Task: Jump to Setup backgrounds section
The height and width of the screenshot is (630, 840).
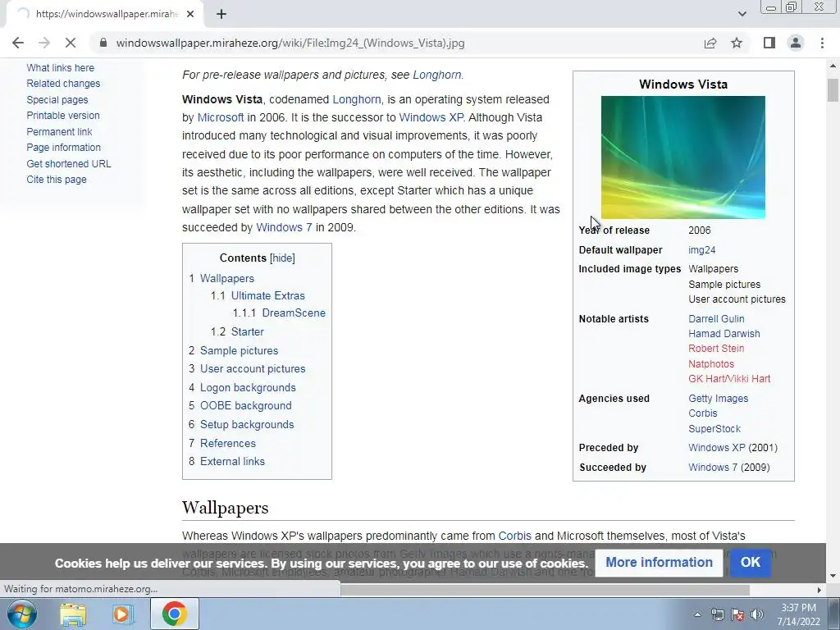Action: 247,425
